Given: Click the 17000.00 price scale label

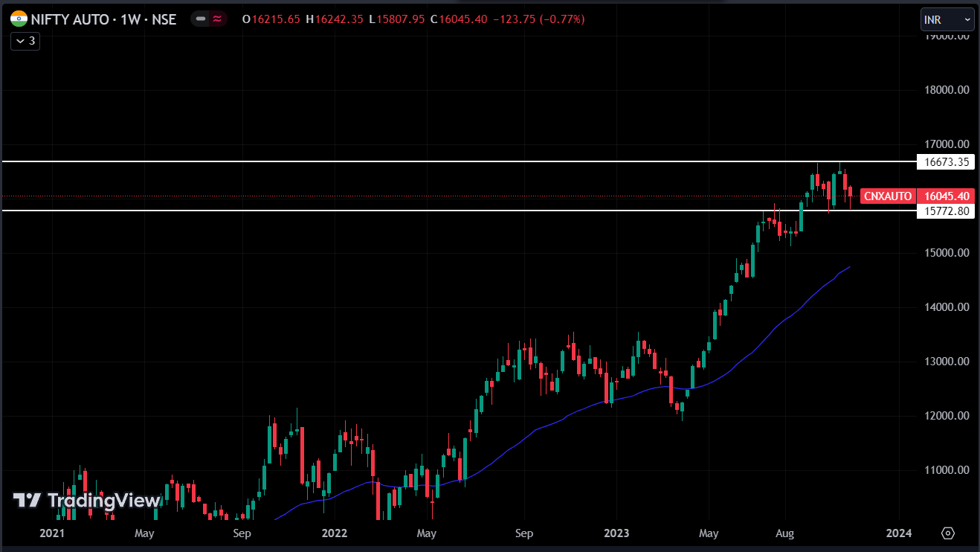Looking at the screenshot, I should tap(946, 144).
